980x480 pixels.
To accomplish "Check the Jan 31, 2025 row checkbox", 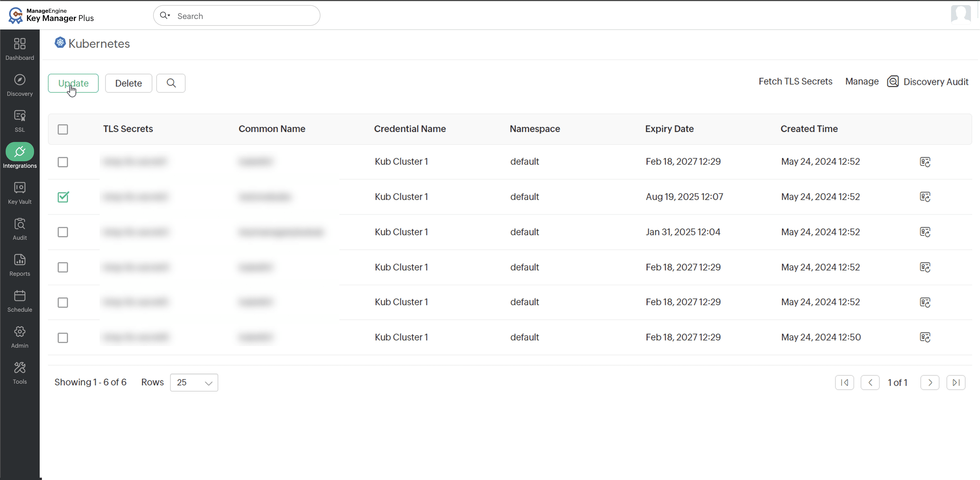I will tap(63, 232).
